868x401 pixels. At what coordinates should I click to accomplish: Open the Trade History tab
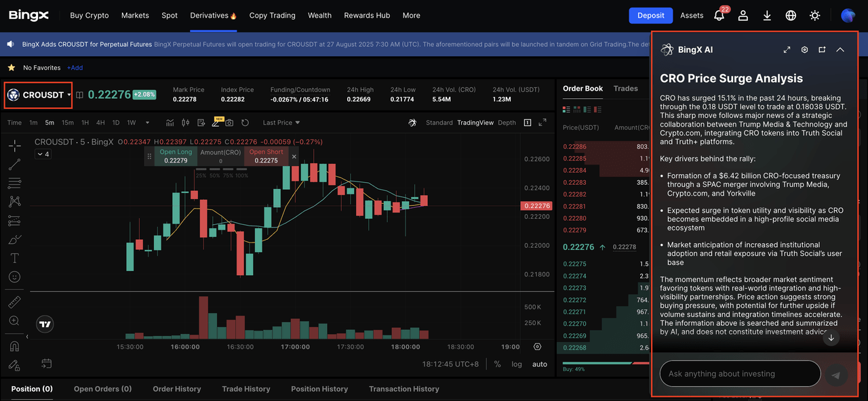coord(246,389)
